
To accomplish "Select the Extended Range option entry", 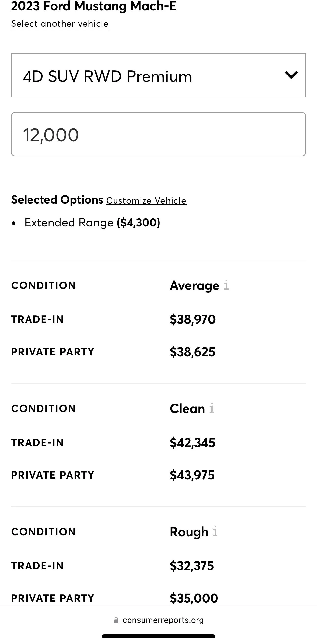I will 92,223.
